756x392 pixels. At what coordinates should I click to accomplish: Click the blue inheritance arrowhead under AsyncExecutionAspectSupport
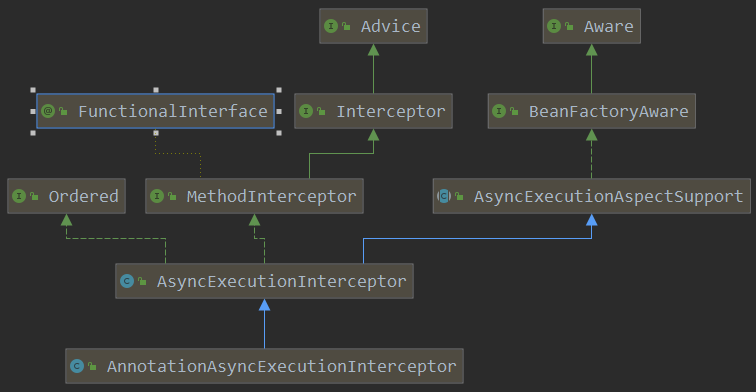(x=592, y=220)
